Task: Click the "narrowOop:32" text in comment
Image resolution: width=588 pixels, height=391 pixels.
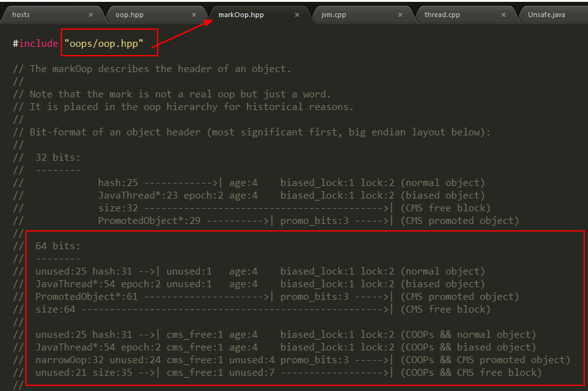Action: click(x=70, y=360)
